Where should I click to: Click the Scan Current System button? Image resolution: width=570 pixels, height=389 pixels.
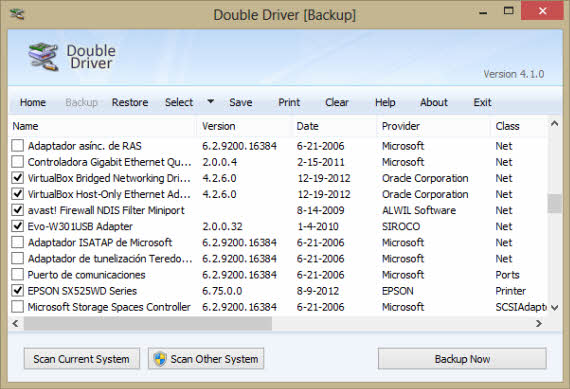[81, 359]
